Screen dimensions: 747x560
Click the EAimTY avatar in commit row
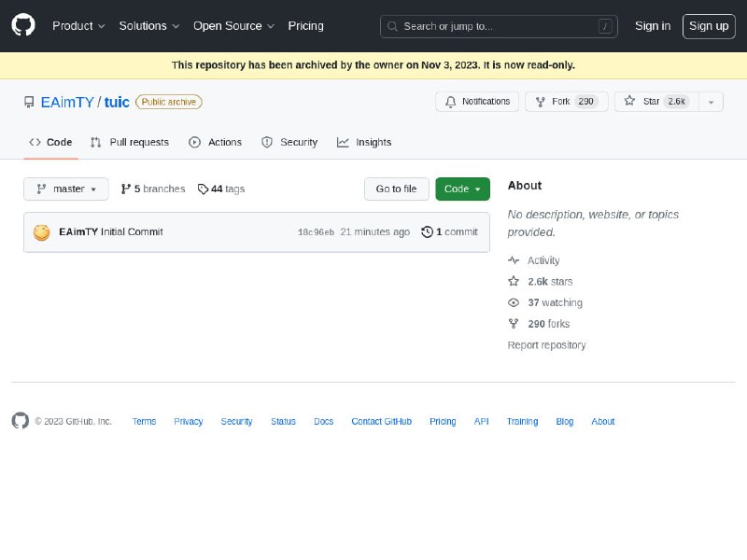click(x=41, y=232)
